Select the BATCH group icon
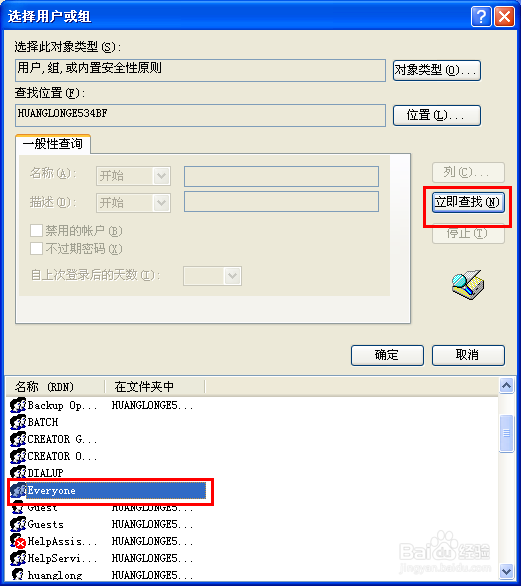The image size is (521, 586). [x=18, y=422]
